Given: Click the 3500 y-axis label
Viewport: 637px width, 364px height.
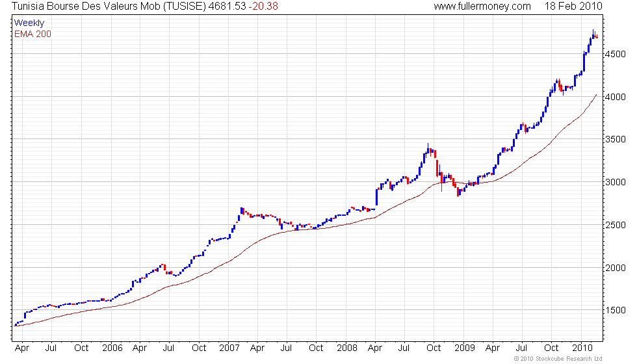Looking at the screenshot, I should point(615,139).
